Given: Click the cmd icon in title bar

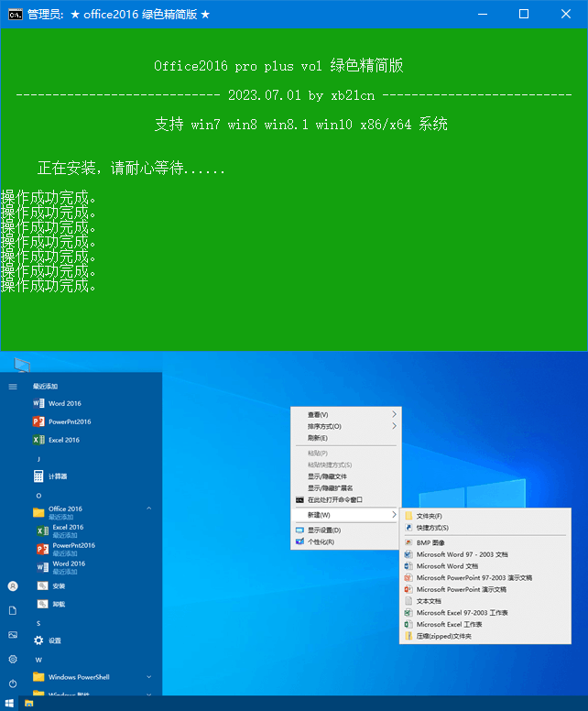Looking at the screenshot, I should pyautogui.click(x=15, y=15).
